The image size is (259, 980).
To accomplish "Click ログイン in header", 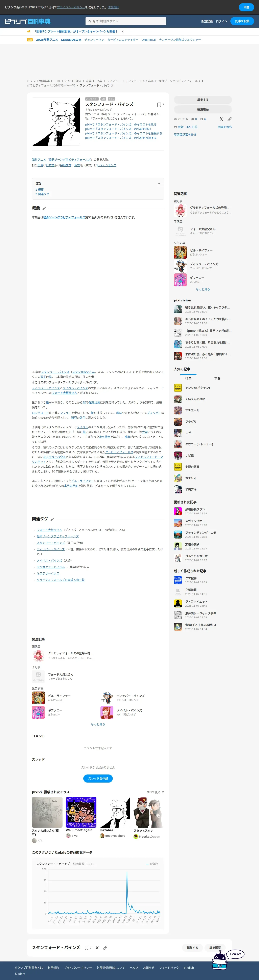I will [221, 21].
